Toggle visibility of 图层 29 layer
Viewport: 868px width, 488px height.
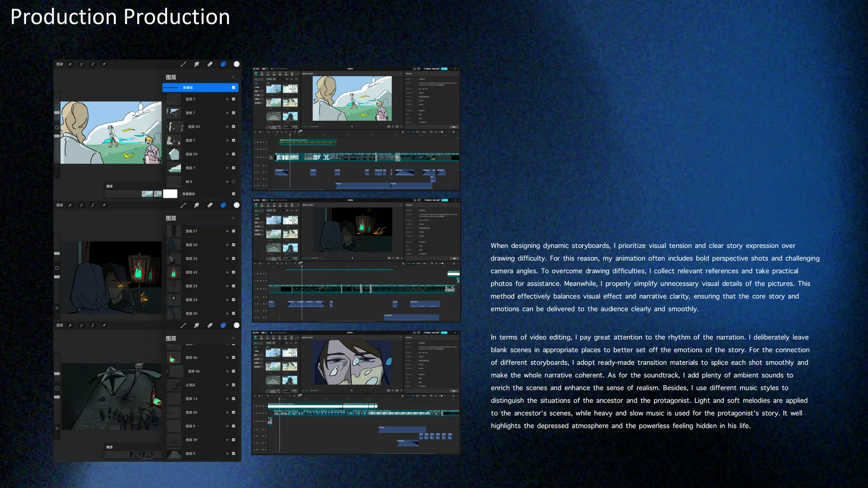[234, 154]
